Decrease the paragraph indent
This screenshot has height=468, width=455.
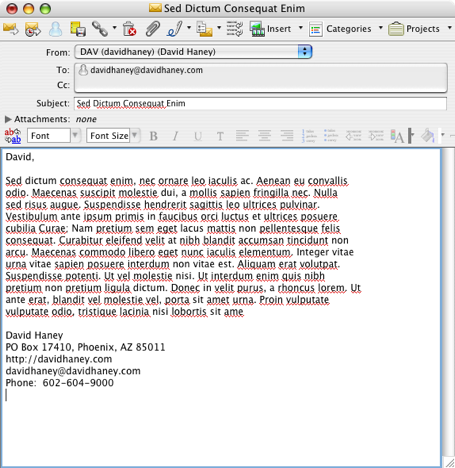(354, 136)
